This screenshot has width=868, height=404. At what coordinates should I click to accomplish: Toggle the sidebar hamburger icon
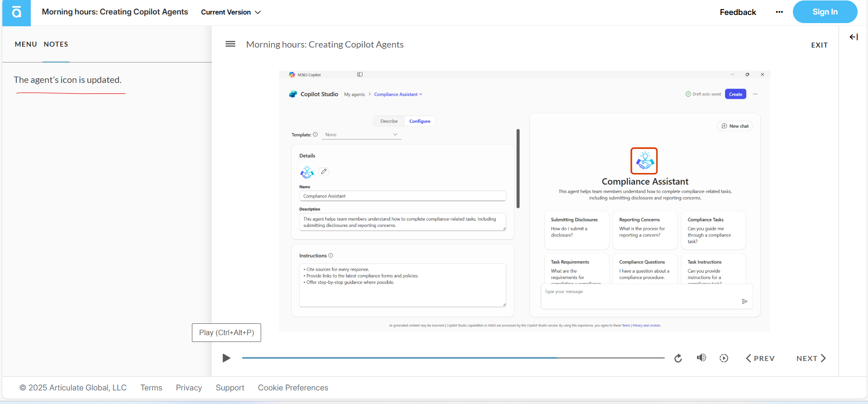click(230, 44)
